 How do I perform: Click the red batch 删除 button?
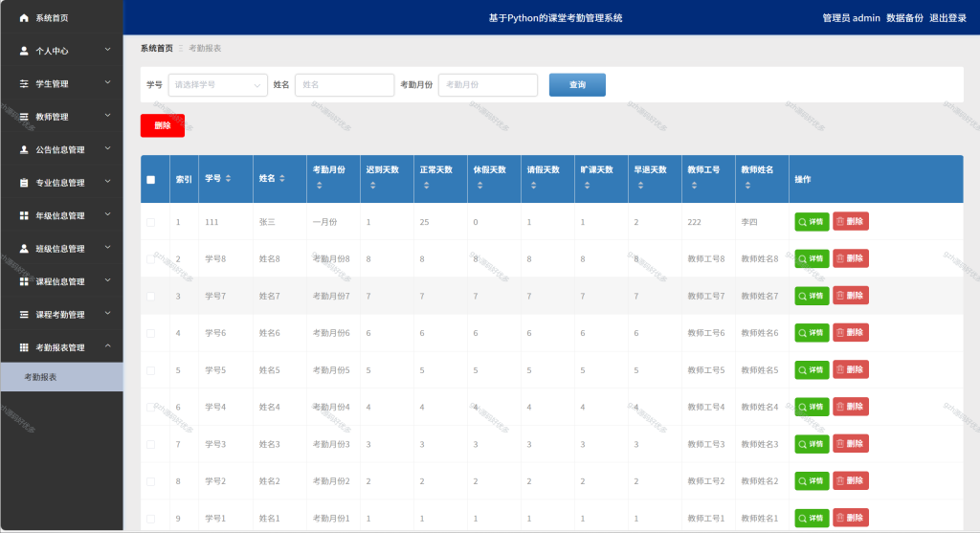(163, 125)
